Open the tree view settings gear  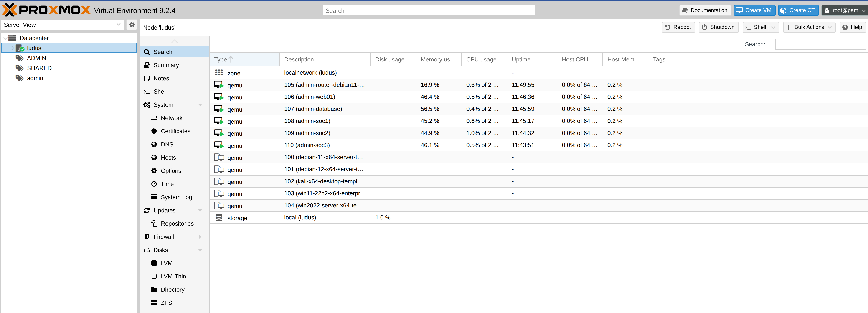[132, 25]
